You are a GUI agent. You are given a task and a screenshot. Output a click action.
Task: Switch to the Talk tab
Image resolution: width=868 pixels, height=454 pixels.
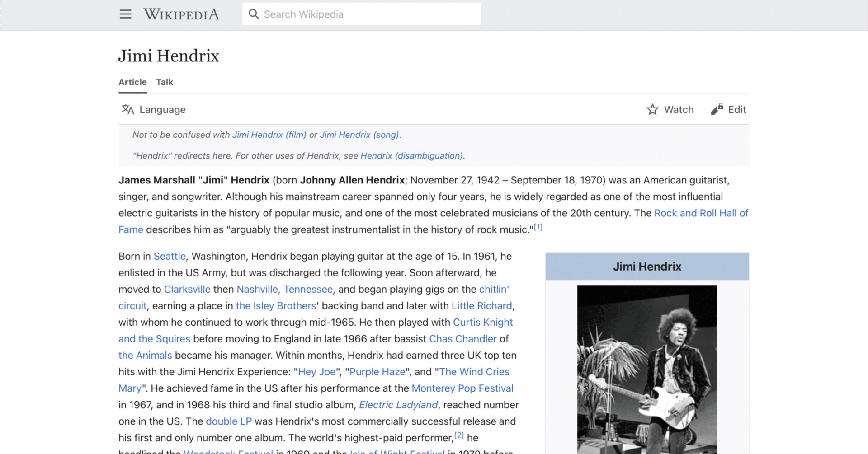pyautogui.click(x=165, y=82)
